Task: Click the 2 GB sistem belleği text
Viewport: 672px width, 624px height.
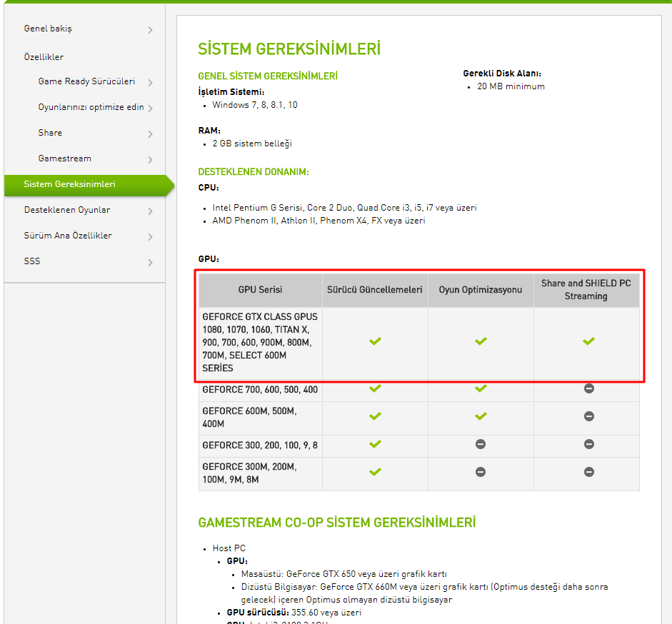Action: point(252,144)
